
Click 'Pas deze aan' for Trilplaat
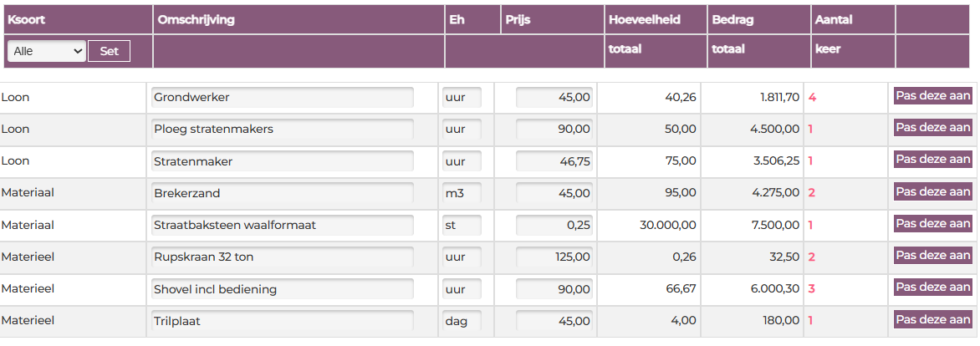click(x=933, y=320)
